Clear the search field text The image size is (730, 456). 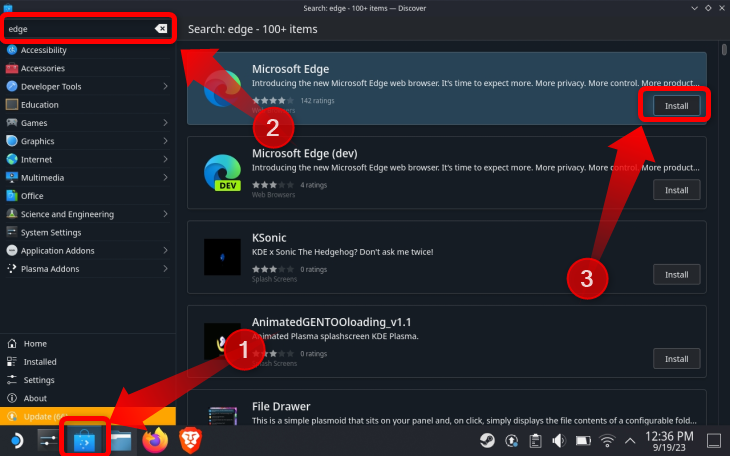coord(161,29)
